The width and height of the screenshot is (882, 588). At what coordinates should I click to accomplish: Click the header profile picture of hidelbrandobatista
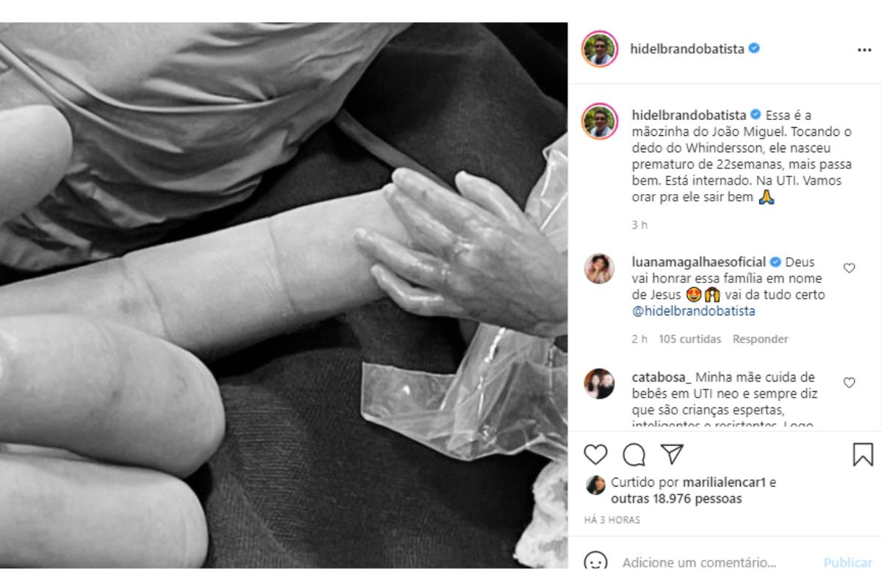[x=600, y=49]
